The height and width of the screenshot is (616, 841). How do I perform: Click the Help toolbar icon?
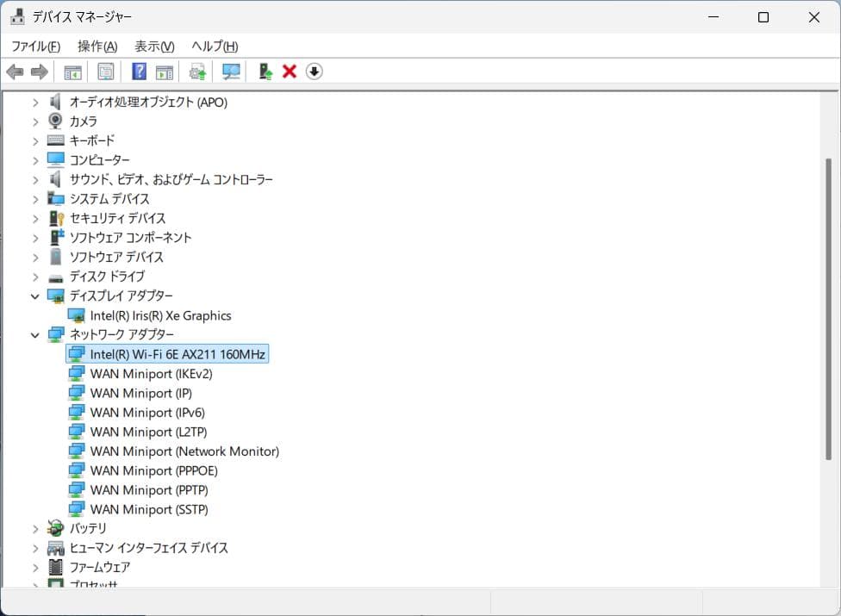138,71
